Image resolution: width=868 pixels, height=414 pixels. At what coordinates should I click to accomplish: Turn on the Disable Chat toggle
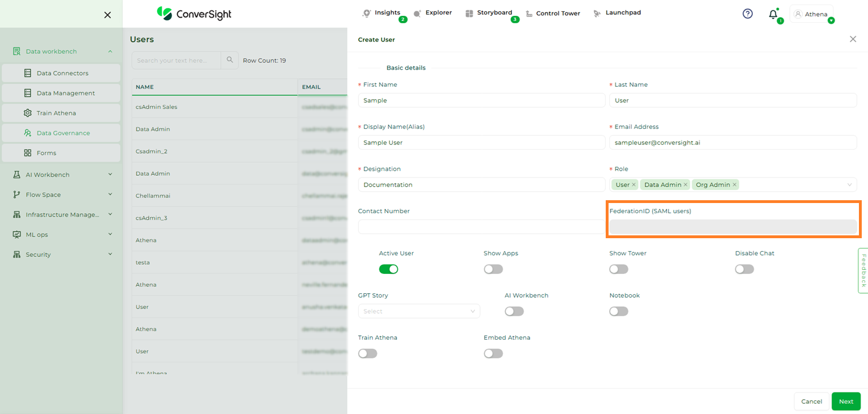point(744,269)
